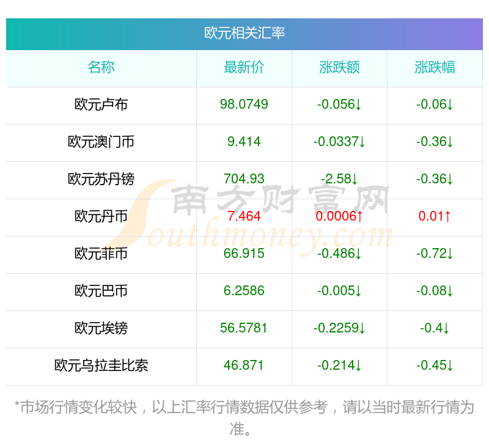489x448 pixels.
Task: Click the 欧元澳门币 row name
Action: coord(101,142)
